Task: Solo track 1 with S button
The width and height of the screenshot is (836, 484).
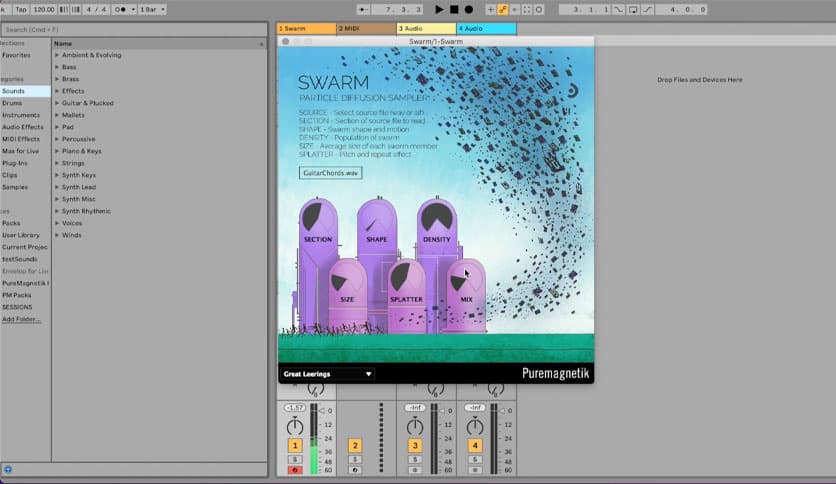Action: pyautogui.click(x=295, y=459)
